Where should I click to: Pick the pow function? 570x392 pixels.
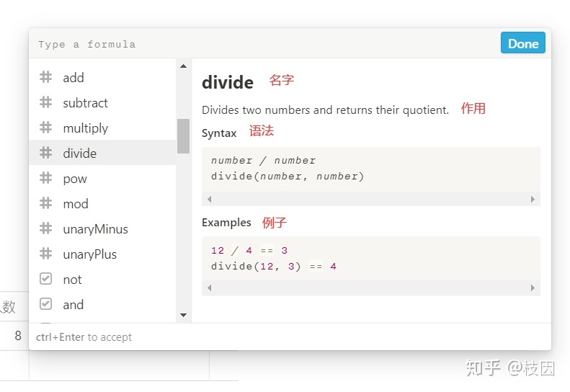pos(102,178)
